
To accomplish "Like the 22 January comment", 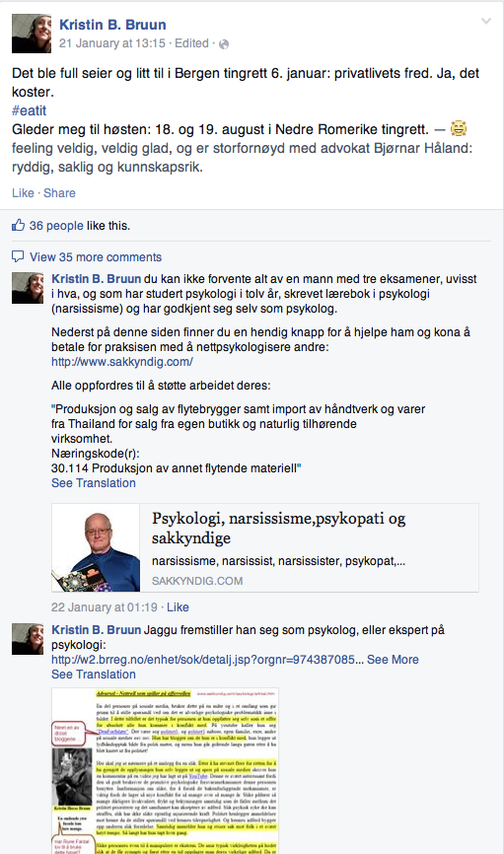I will [178, 606].
